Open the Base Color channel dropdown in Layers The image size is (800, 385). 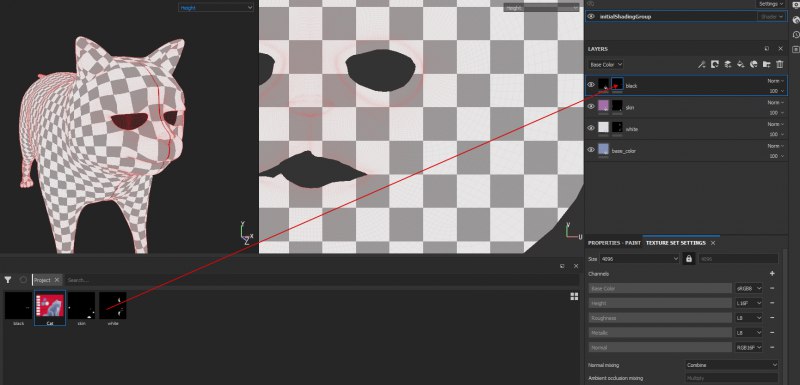606,65
